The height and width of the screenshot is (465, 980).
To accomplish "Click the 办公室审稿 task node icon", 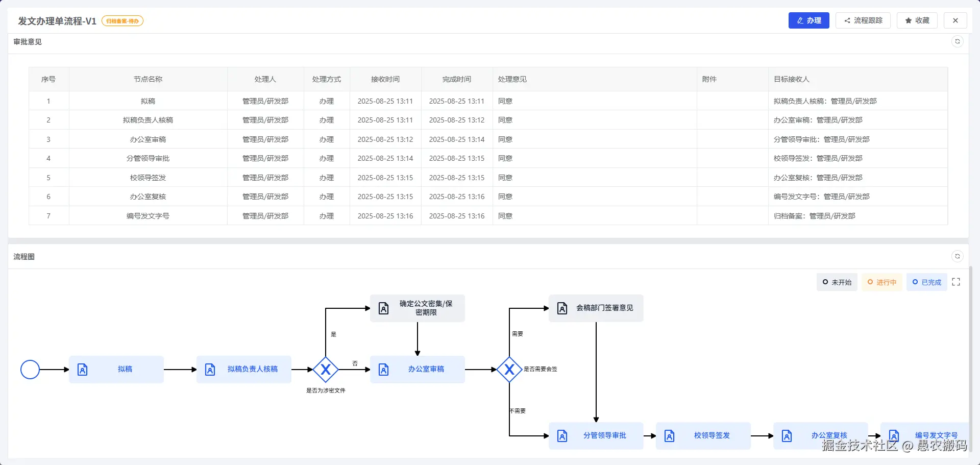I will (x=384, y=370).
